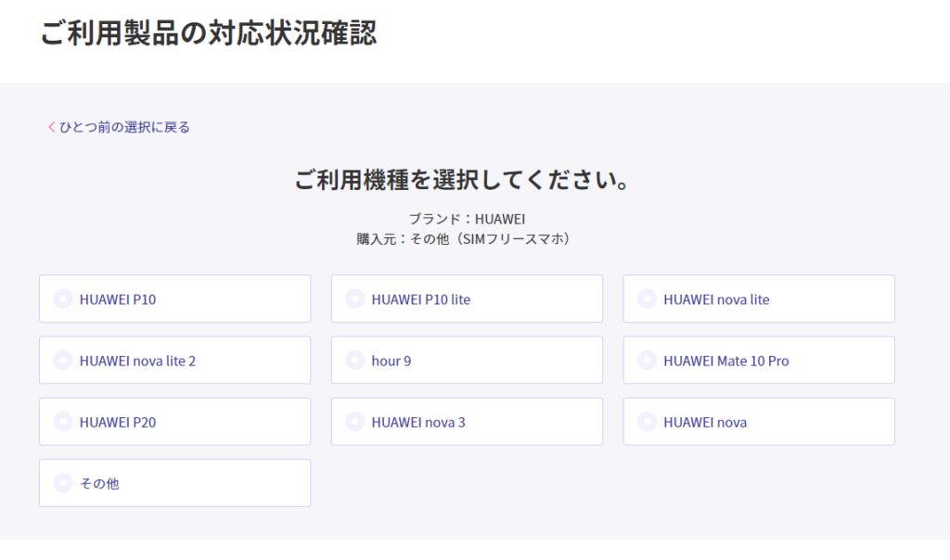Click the ブランド：HUAWEI text
The image size is (950, 560).
(x=467, y=219)
